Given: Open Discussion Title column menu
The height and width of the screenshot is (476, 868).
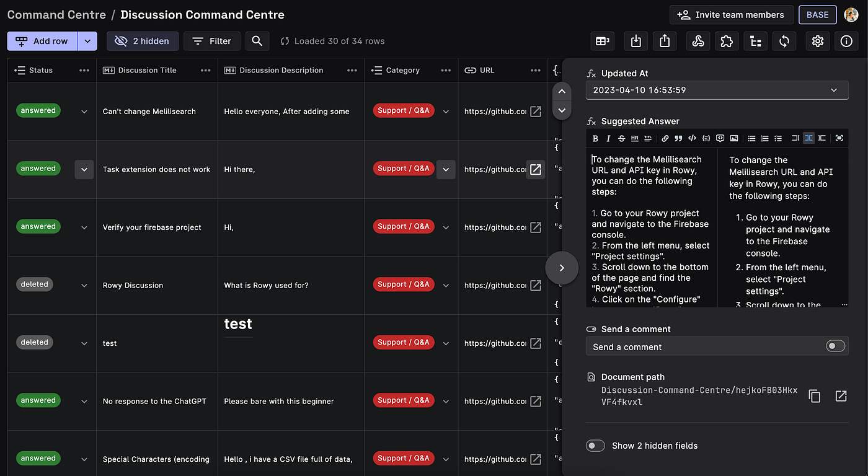Looking at the screenshot, I should tap(206, 70).
